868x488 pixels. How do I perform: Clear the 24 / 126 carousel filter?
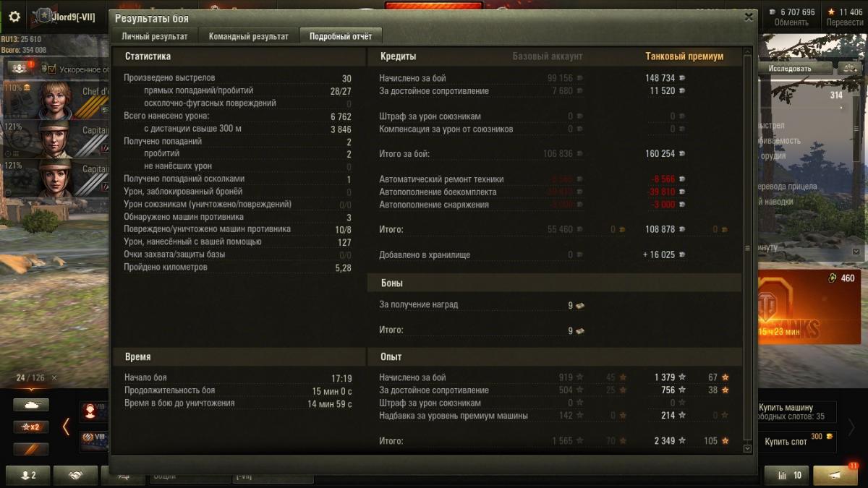[x=54, y=377]
